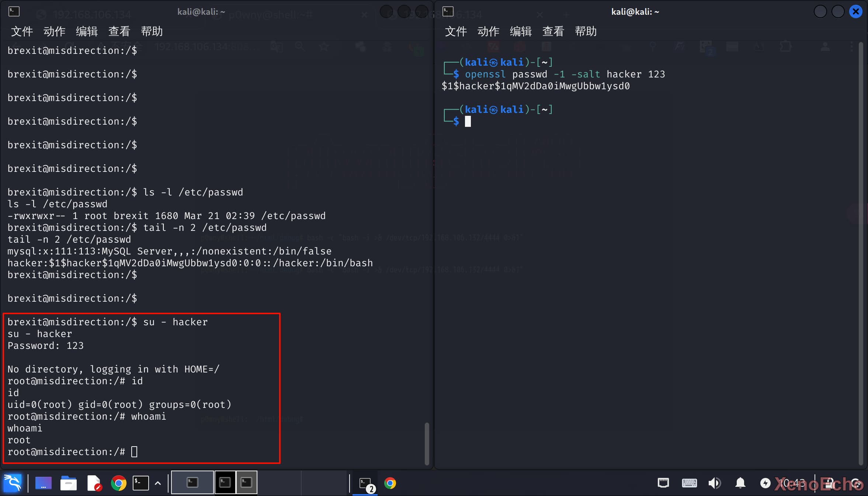Launch Chrome from the panel launcher
The width and height of the screenshot is (868, 496).
click(118, 483)
